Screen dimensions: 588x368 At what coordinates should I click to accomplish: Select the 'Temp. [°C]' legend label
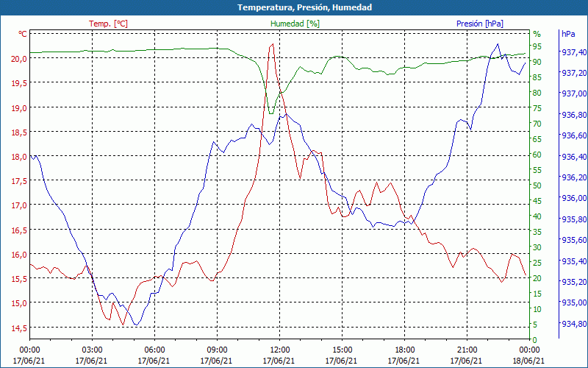[x=108, y=24]
